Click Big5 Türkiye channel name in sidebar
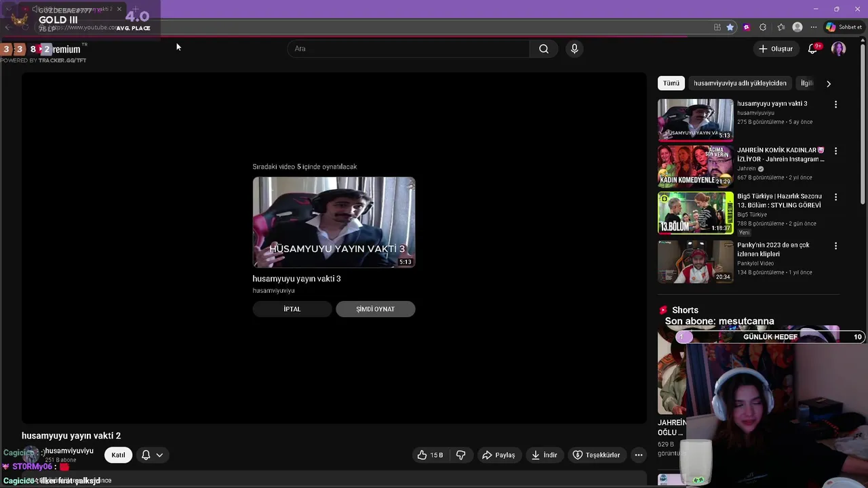 coord(752,214)
